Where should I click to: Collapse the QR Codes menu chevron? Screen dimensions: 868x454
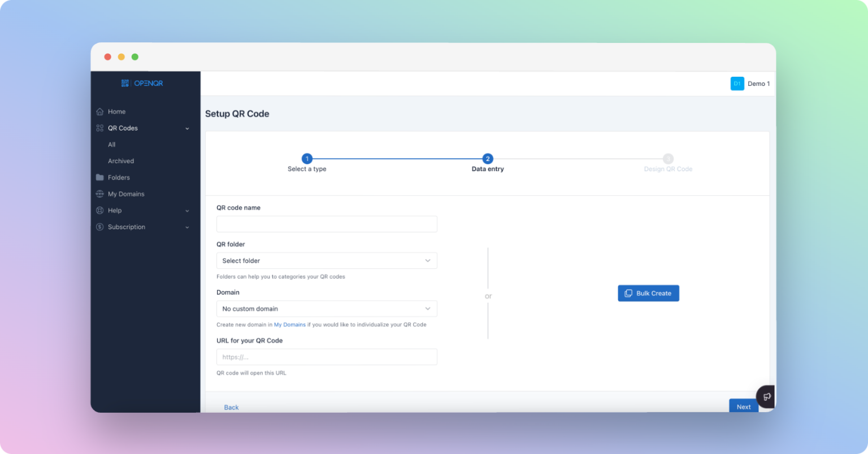(187, 129)
